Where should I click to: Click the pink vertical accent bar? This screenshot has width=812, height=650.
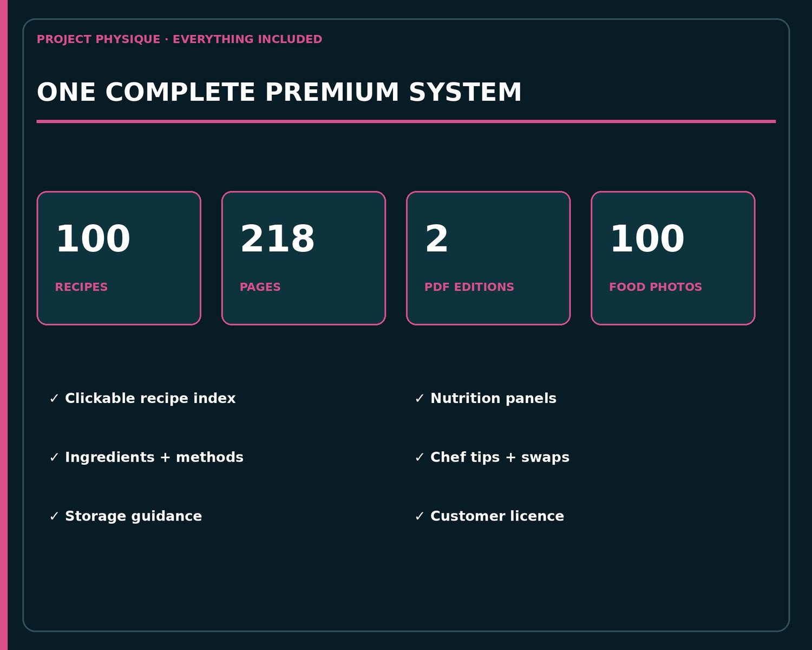[x=4, y=325]
